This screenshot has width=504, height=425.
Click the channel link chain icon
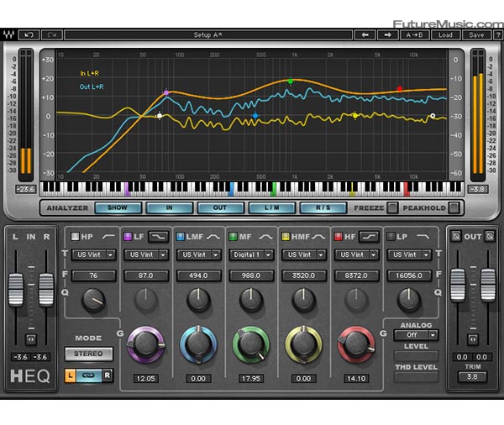(x=89, y=375)
